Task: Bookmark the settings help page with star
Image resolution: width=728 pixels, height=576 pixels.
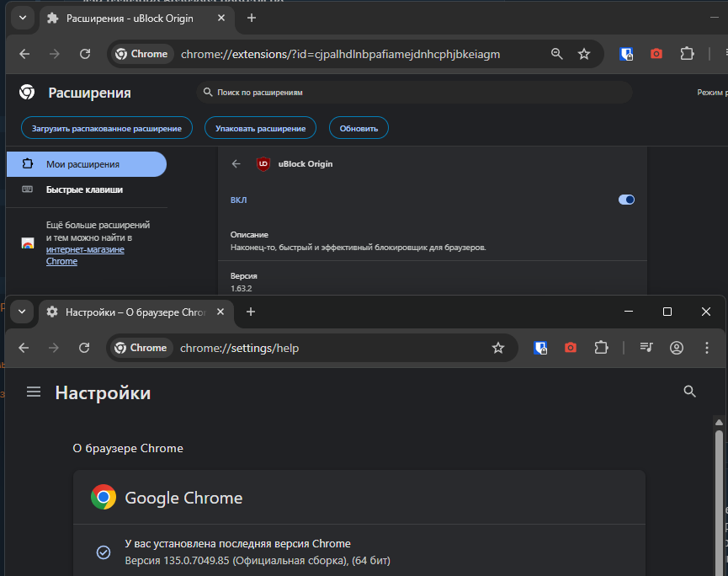Action: (x=497, y=348)
